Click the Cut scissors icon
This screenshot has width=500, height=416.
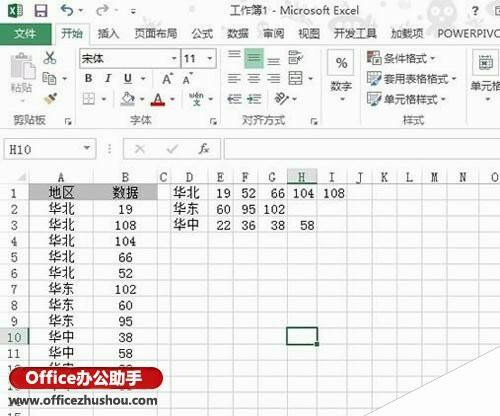[x=50, y=58]
